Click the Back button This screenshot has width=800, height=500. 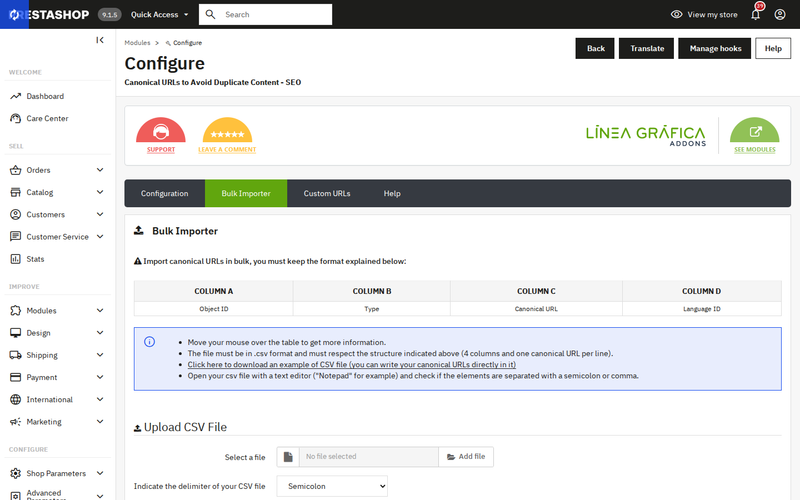pyautogui.click(x=595, y=48)
